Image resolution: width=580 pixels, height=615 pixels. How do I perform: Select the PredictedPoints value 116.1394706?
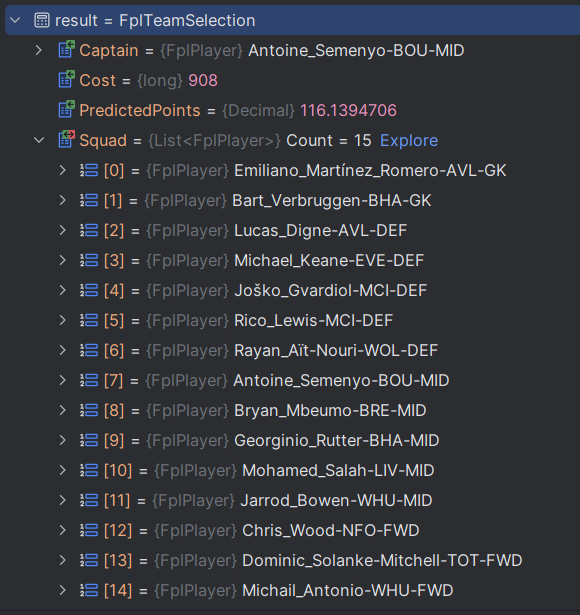[x=348, y=110]
